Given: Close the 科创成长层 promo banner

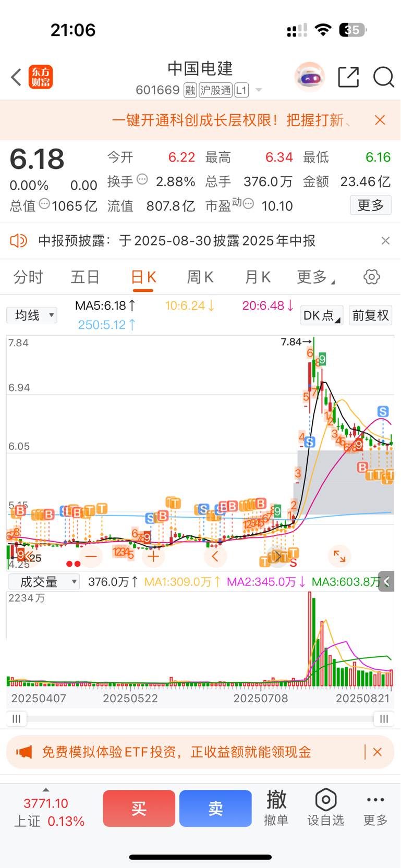Looking at the screenshot, I should pos(380,120).
